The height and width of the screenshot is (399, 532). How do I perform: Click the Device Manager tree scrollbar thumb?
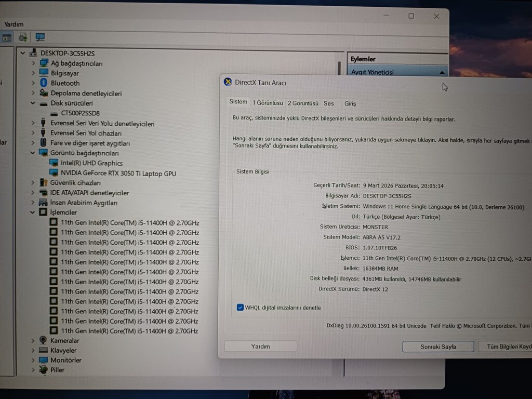[339, 68]
